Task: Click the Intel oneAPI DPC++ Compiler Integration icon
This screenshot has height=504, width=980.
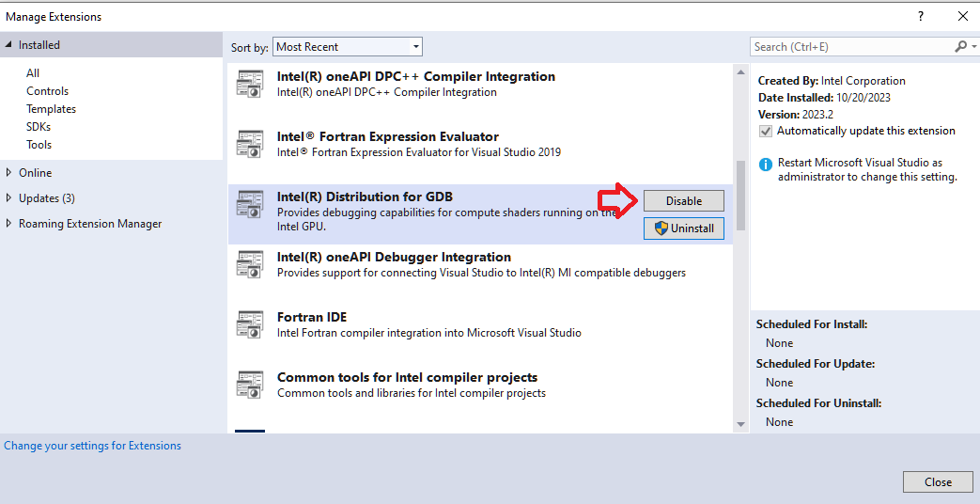Action: click(x=250, y=85)
